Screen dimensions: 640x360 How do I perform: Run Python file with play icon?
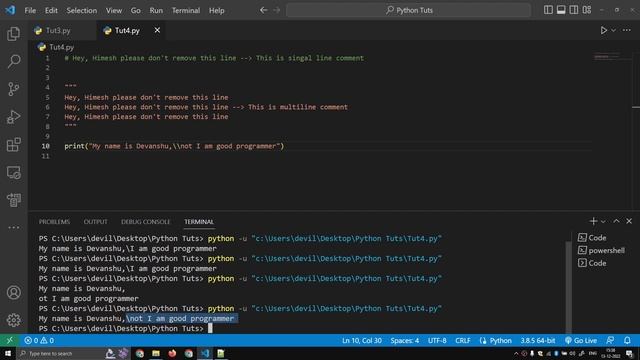click(x=603, y=30)
